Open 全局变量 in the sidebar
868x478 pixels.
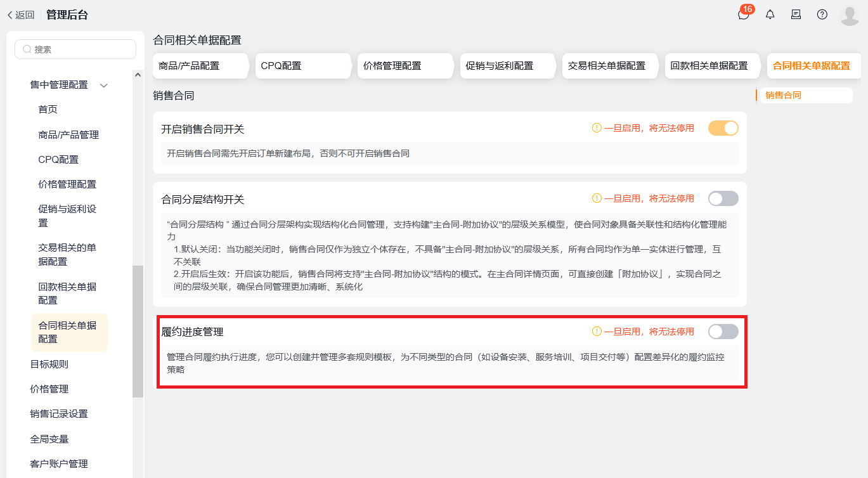(49, 439)
